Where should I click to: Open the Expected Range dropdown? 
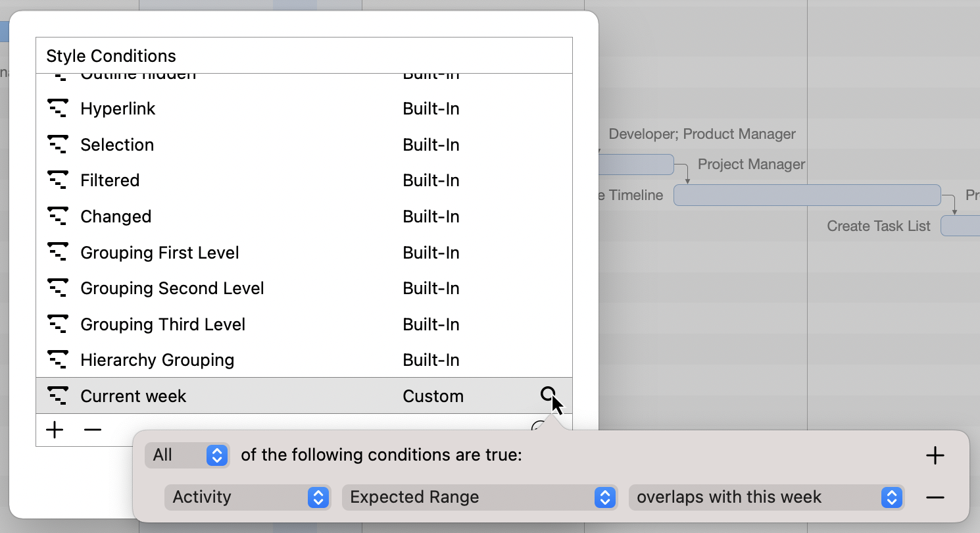[479, 497]
